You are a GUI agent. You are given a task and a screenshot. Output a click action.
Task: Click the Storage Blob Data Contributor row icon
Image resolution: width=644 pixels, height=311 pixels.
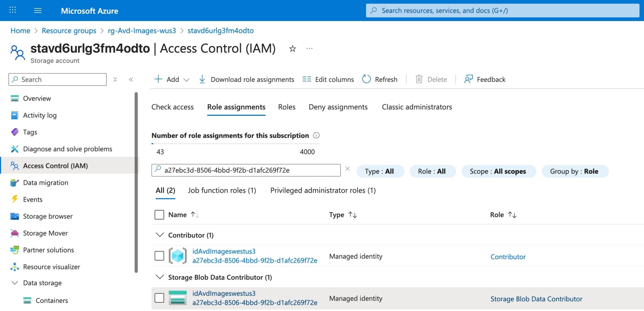(178, 298)
